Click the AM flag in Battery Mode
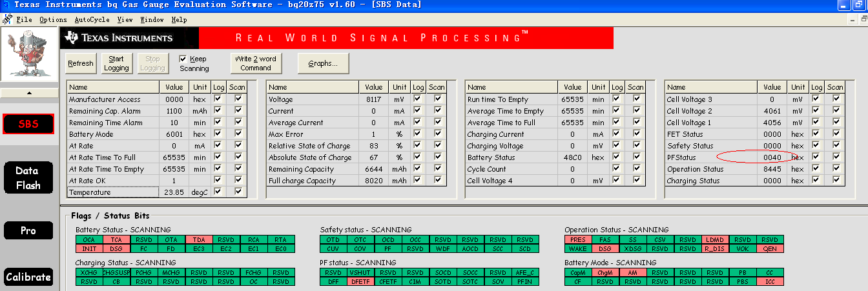The width and height of the screenshot is (868, 291). coord(633,272)
